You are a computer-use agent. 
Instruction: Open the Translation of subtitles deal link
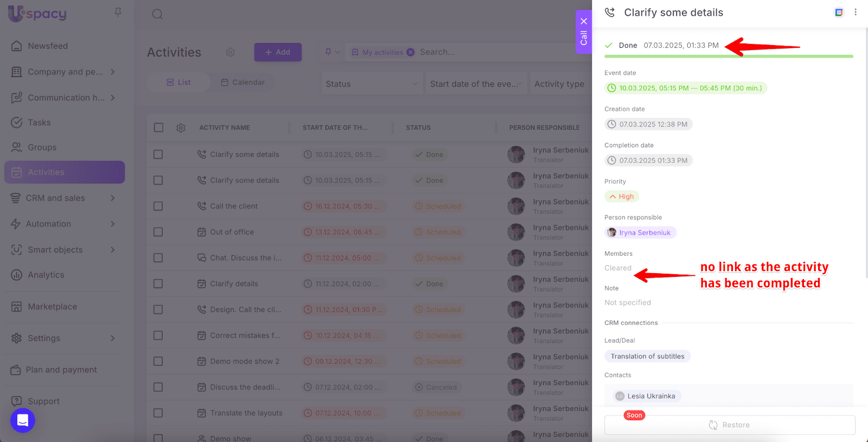[647, 356]
